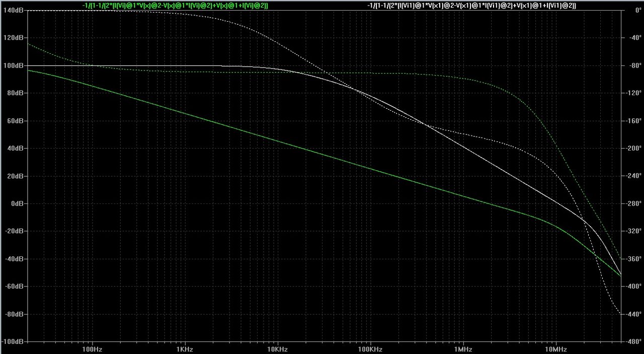This screenshot has height=354, width=644.
Task: Click the -160° right axis label
Action: pyautogui.click(x=633, y=121)
